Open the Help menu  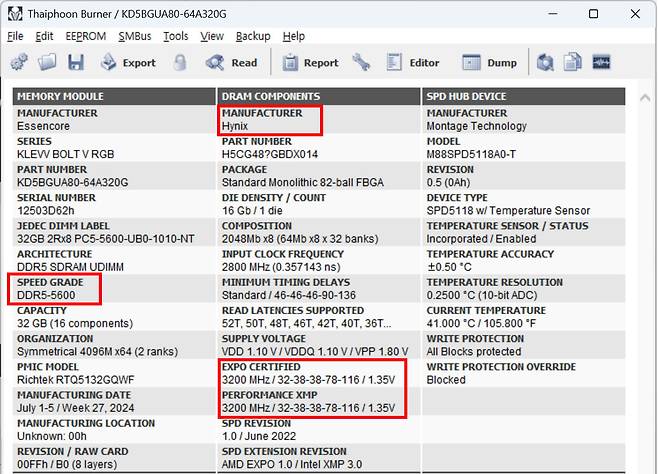(x=294, y=36)
